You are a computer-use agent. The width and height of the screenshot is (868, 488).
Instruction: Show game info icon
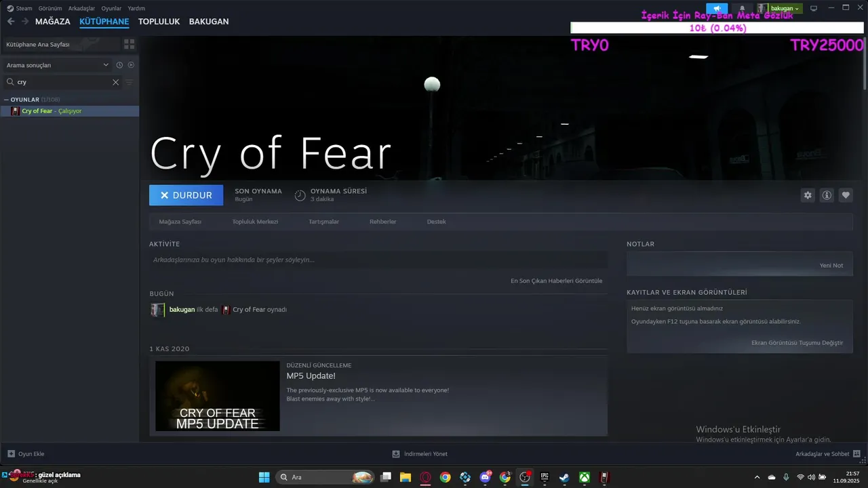click(827, 195)
